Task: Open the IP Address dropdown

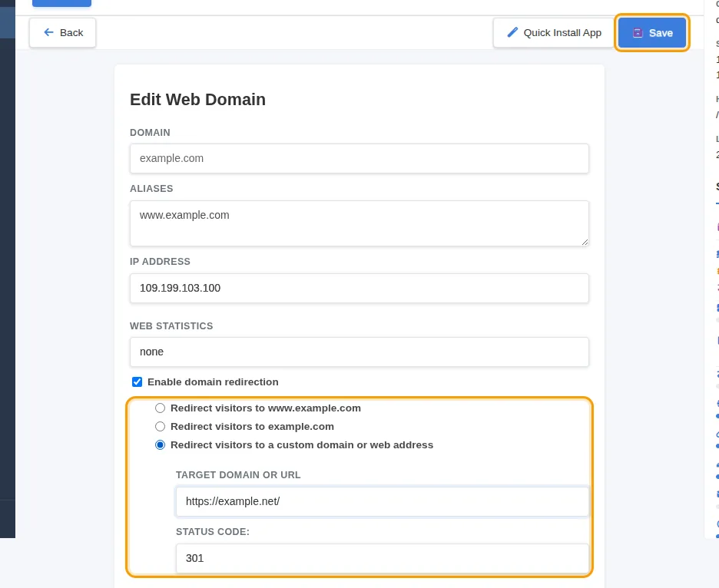Action: pyautogui.click(x=359, y=289)
